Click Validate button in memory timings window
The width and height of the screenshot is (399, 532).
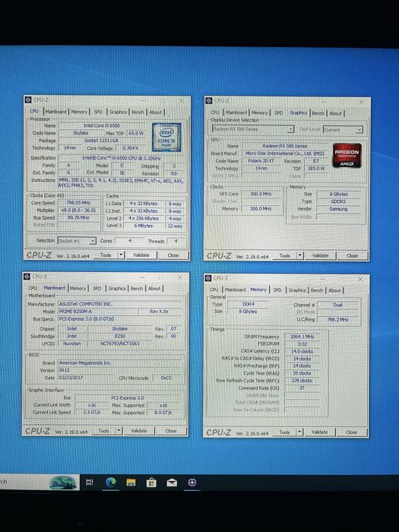[x=320, y=432]
